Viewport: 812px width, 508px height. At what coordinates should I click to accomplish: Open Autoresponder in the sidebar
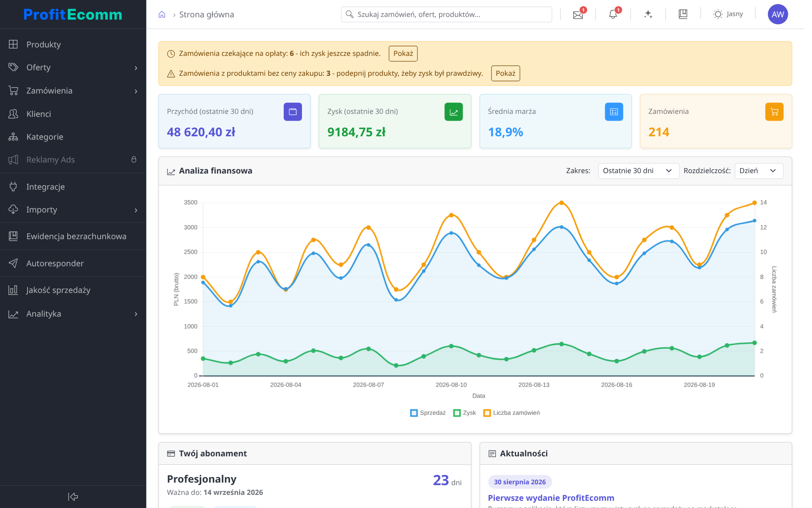click(73, 263)
